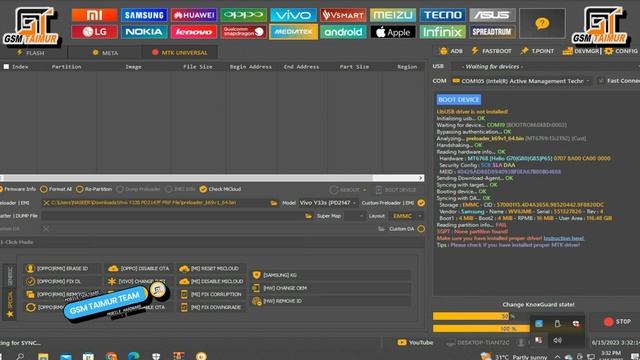Select the LG brand tile
Viewport: 640px width, 360px height.
[94, 32]
